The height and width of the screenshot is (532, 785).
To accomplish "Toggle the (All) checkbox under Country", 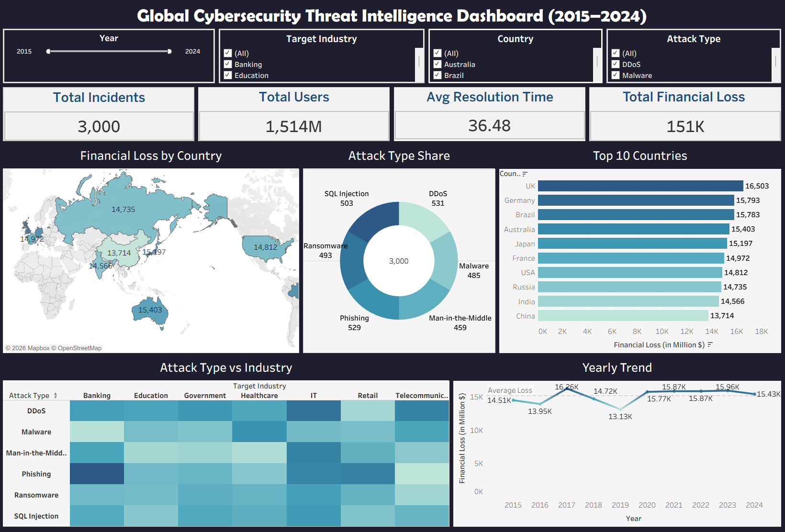I will [x=437, y=53].
